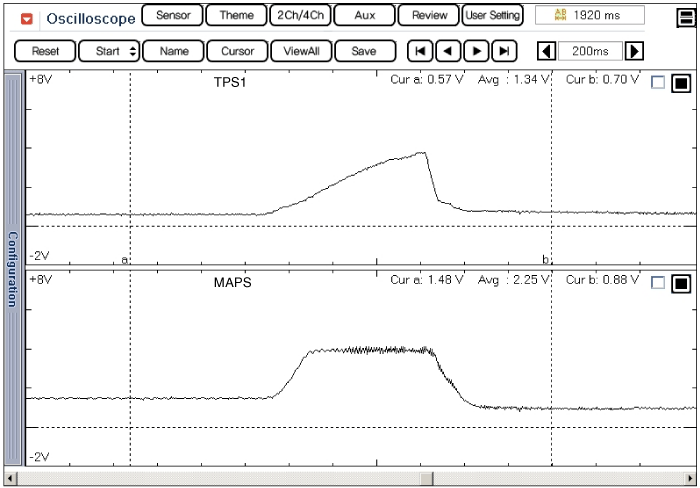Step forward one frame
Image resolution: width=700 pixels, height=488 pixels.
pyautogui.click(x=477, y=51)
